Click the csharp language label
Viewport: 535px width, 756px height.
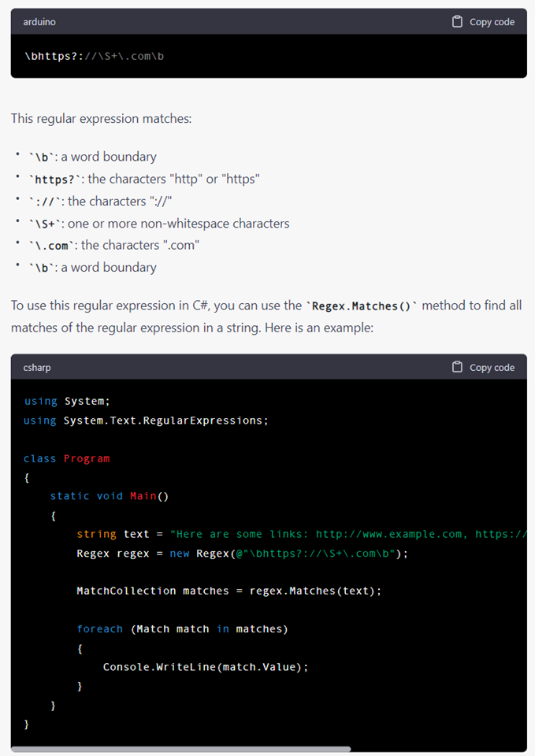point(36,367)
